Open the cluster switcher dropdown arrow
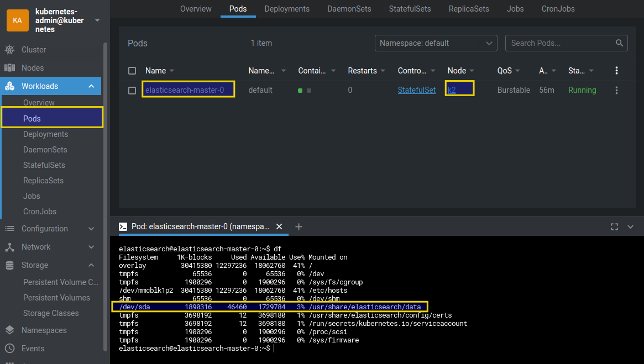This screenshot has height=364, width=644. coord(97,20)
